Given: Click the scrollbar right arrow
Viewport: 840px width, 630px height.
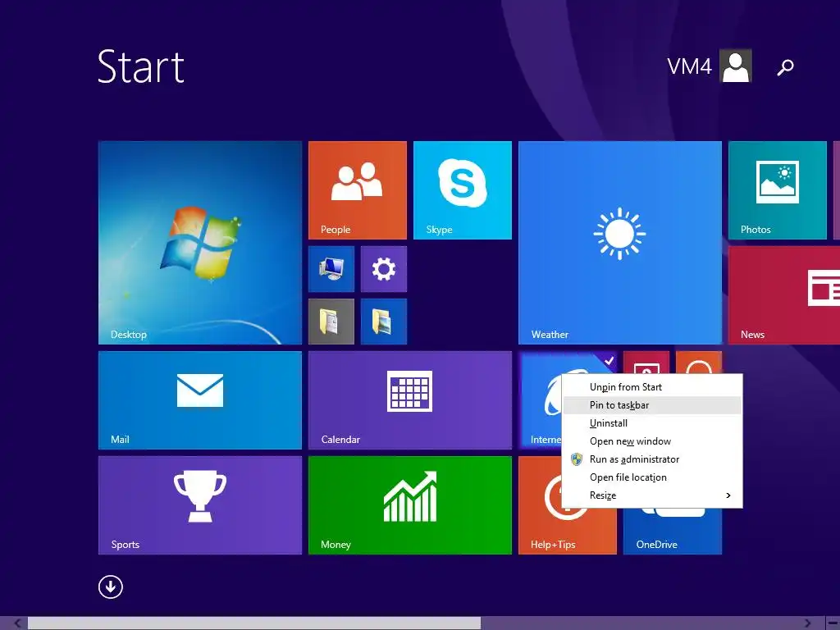Looking at the screenshot, I should click(x=808, y=623).
